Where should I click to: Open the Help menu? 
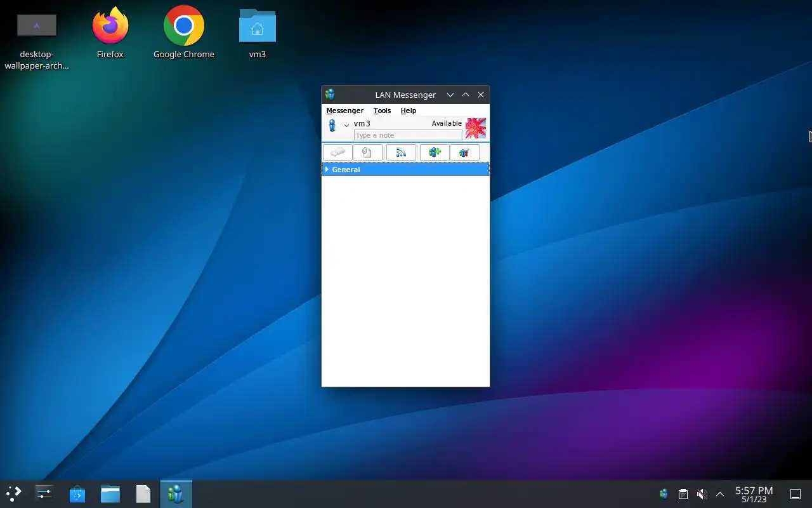[408, 110]
